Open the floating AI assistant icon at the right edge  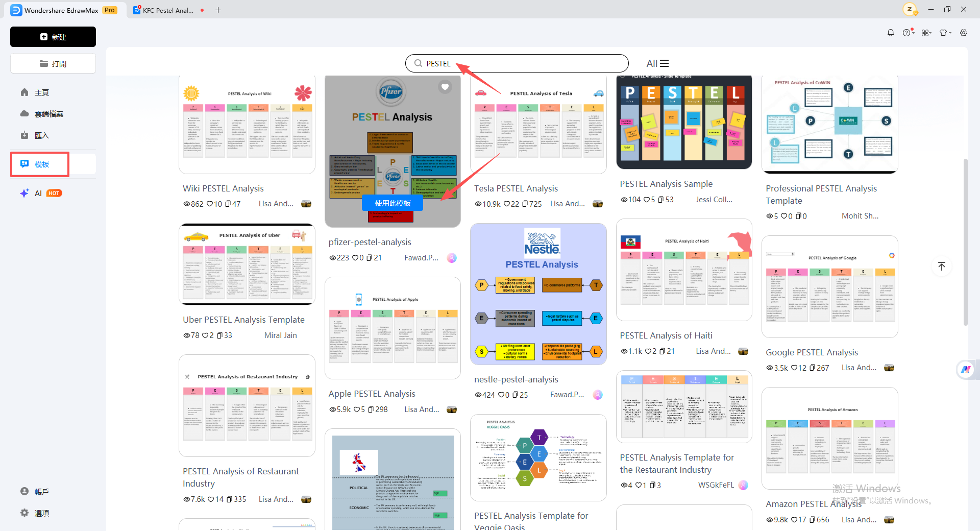pos(966,370)
